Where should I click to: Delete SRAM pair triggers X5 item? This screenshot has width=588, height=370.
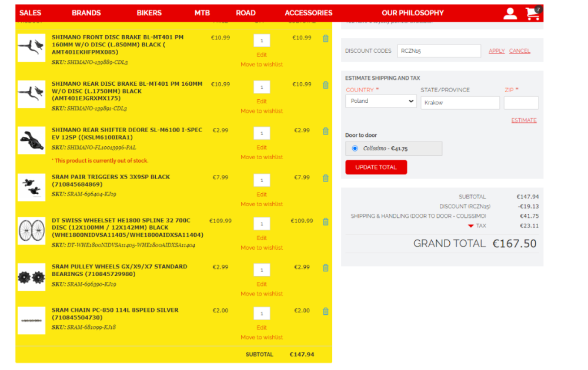pos(326,177)
